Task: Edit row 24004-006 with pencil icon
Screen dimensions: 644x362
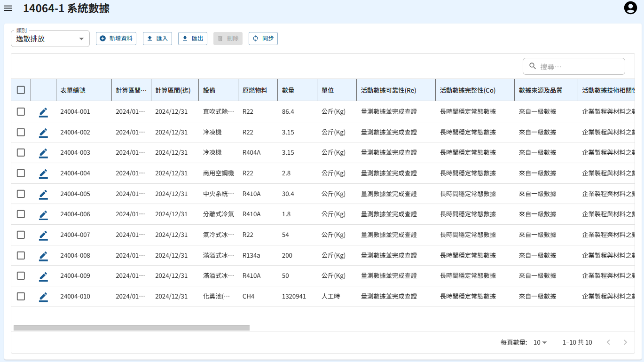Action: click(x=43, y=214)
